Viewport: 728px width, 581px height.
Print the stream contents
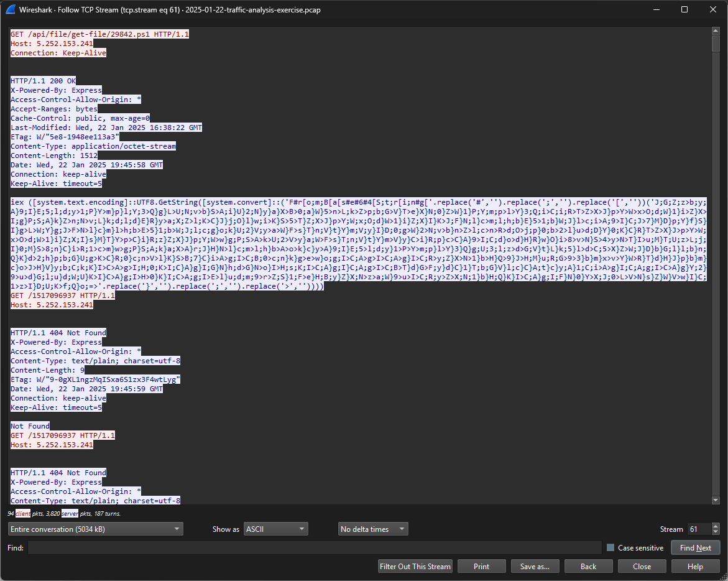coord(481,567)
